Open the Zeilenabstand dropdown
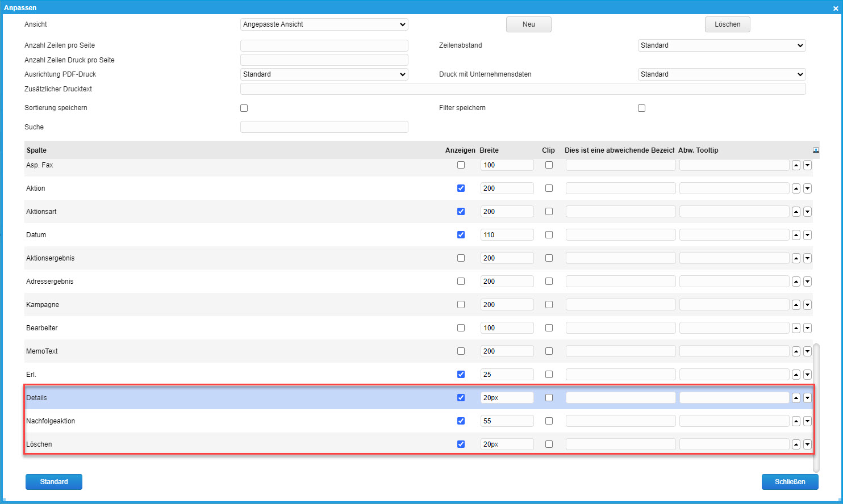Screen dimensions: 843x504 [722, 45]
